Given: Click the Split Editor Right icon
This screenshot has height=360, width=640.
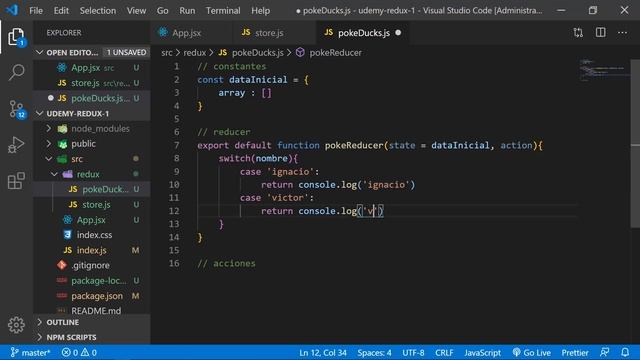Looking at the screenshot, I should [600, 33].
